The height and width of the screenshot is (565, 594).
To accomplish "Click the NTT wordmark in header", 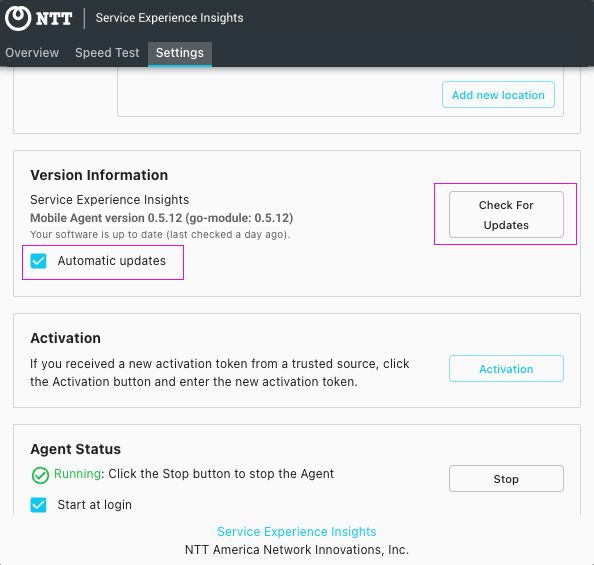I will click(54, 18).
